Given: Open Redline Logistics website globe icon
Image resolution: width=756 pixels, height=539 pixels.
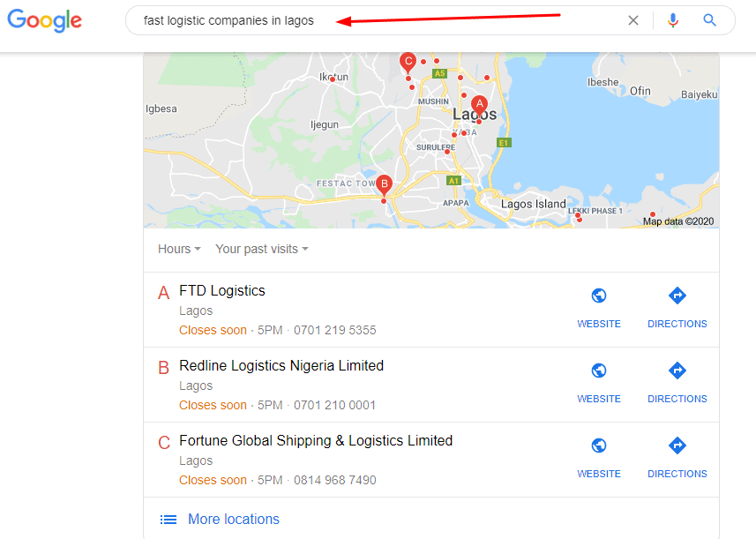Looking at the screenshot, I should [x=599, y=371].
